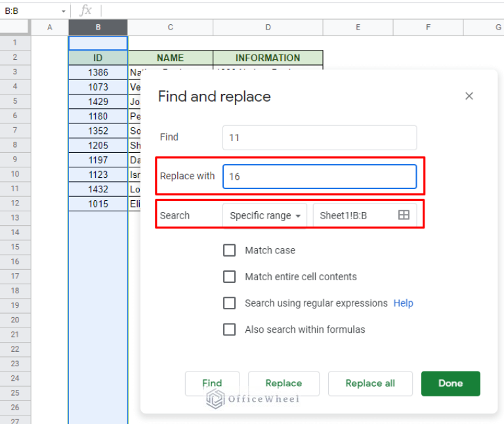Select row 13 header

15,218
